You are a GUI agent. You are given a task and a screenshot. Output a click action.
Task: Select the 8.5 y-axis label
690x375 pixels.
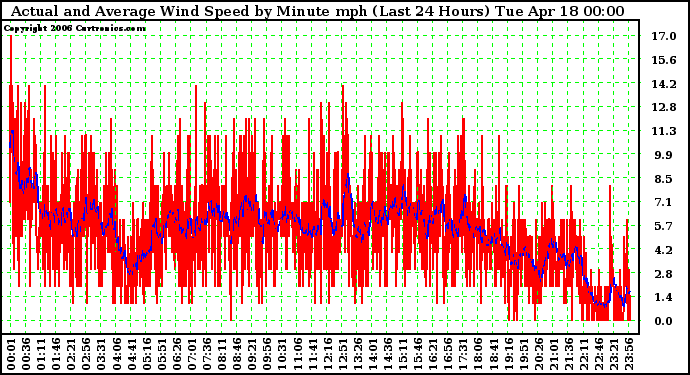point(664,179)
